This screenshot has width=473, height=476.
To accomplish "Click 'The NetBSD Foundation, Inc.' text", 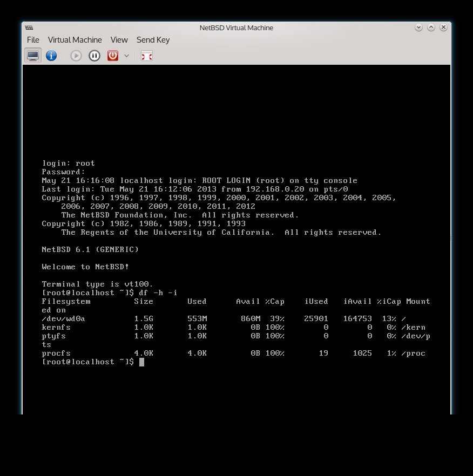I will point(127,215).
